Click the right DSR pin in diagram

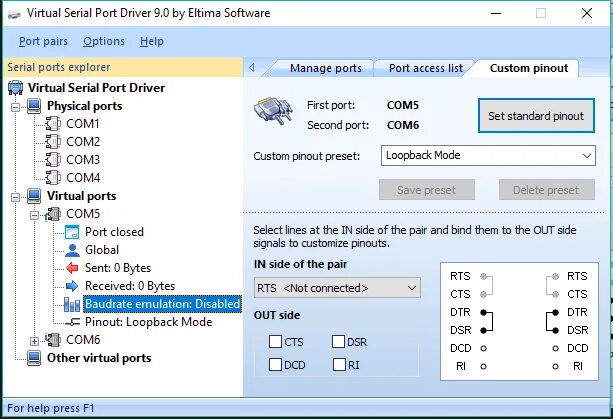click(555, 330)
